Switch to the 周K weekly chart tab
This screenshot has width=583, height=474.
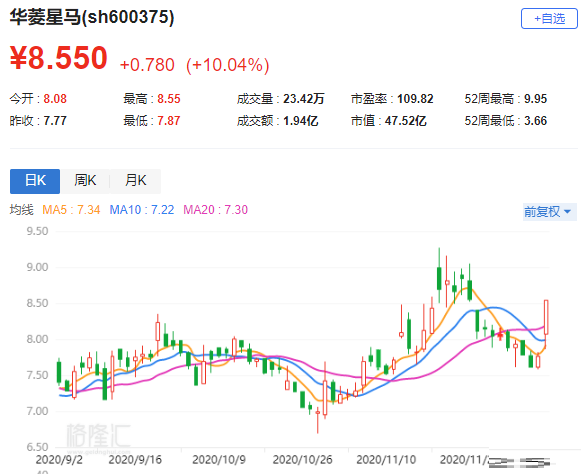point(85,181)
